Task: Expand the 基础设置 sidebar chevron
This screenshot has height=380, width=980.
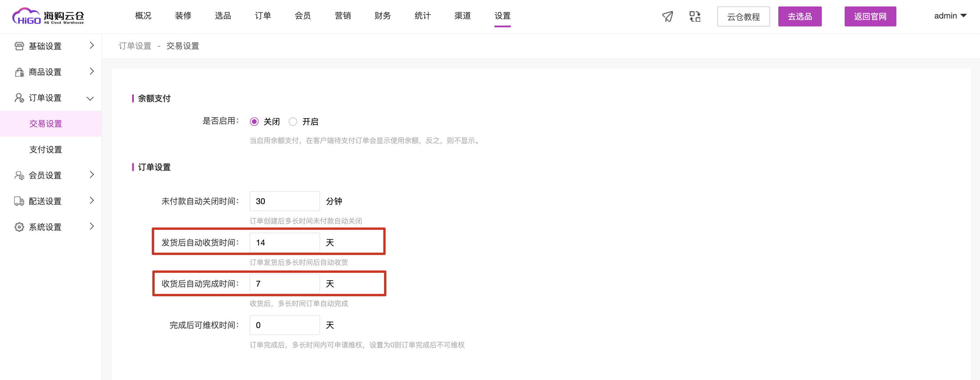Action: click(x=92, y=46)
